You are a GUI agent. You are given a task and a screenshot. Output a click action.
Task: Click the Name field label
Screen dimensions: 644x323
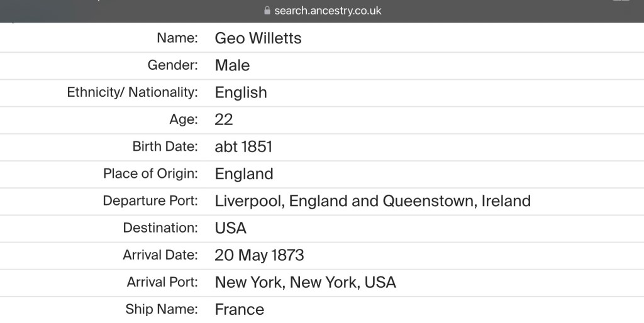177,38
